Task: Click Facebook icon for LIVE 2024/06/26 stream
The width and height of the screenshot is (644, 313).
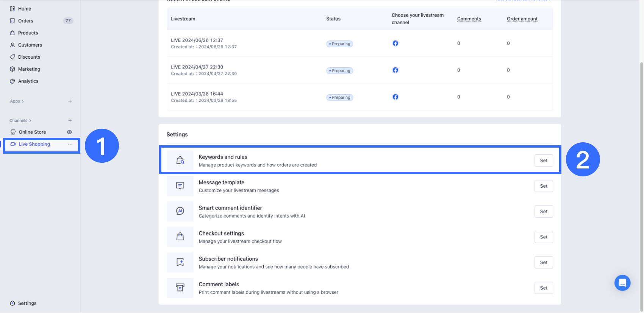Action: (x=395, y=43)
